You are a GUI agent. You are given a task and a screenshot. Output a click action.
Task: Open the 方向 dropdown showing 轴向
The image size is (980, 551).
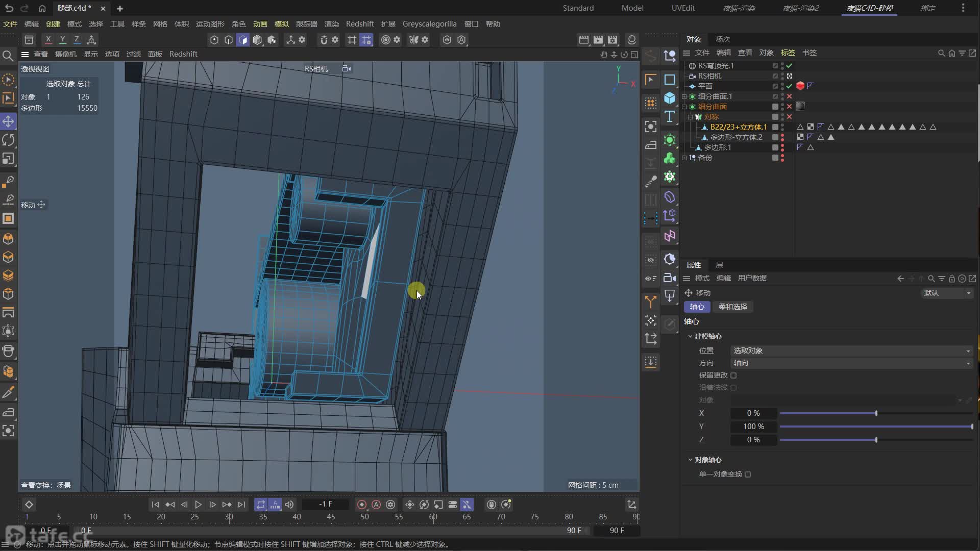pos(851,363)
